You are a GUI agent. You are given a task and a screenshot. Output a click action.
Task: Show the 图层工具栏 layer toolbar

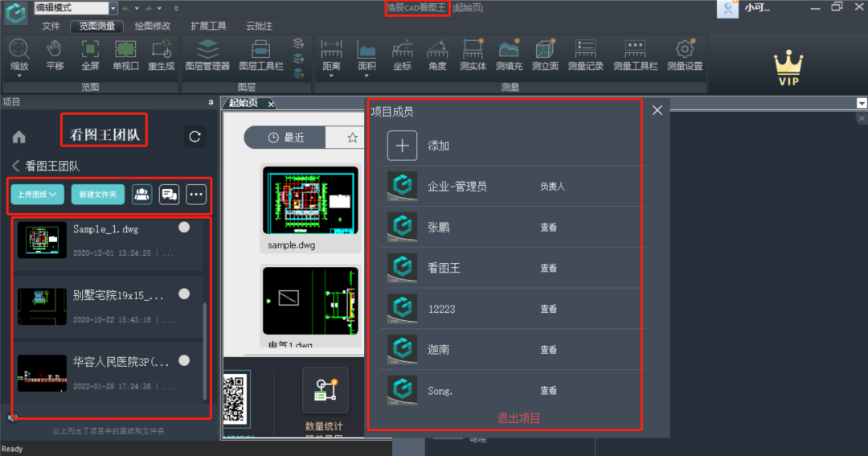(260, 54)
